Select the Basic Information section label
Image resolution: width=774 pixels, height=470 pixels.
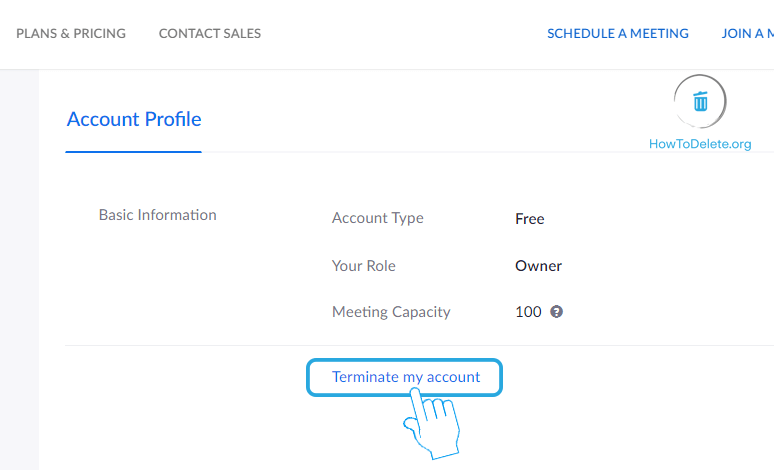coord(157,214)
